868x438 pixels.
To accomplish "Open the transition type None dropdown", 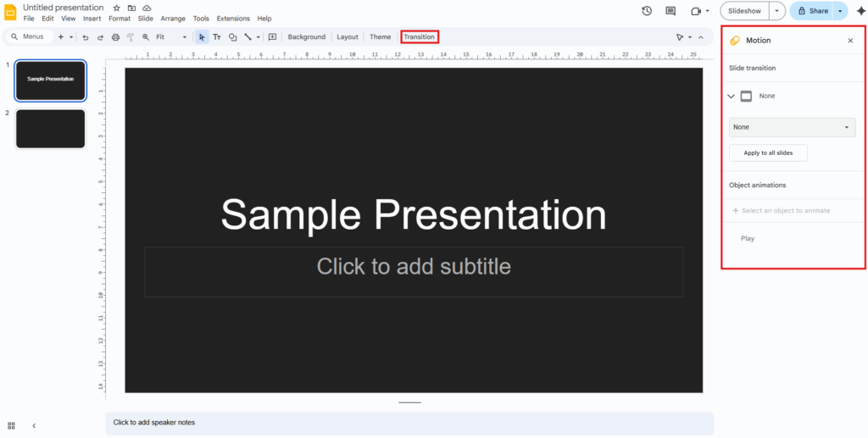I will pyautogui.click(x=792, y=127).
